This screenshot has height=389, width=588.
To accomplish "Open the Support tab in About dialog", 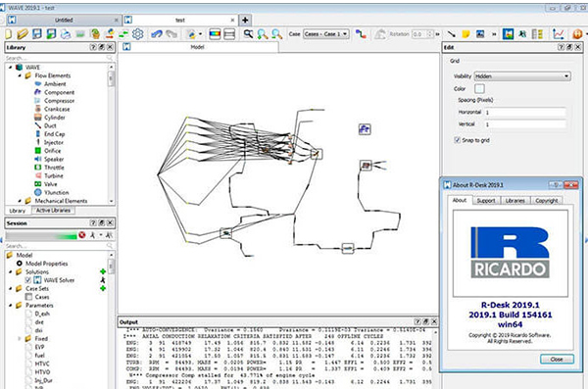I will coord(486,201).
